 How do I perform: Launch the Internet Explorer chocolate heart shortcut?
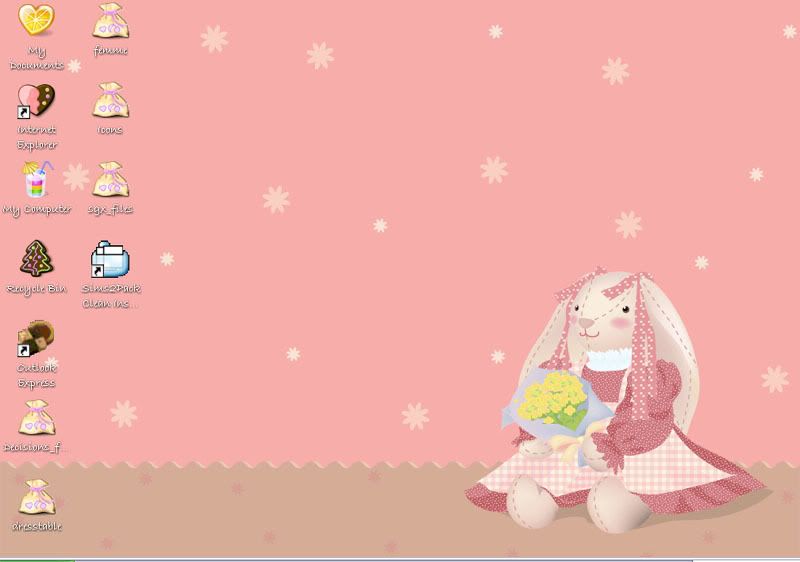pos(36,101)
